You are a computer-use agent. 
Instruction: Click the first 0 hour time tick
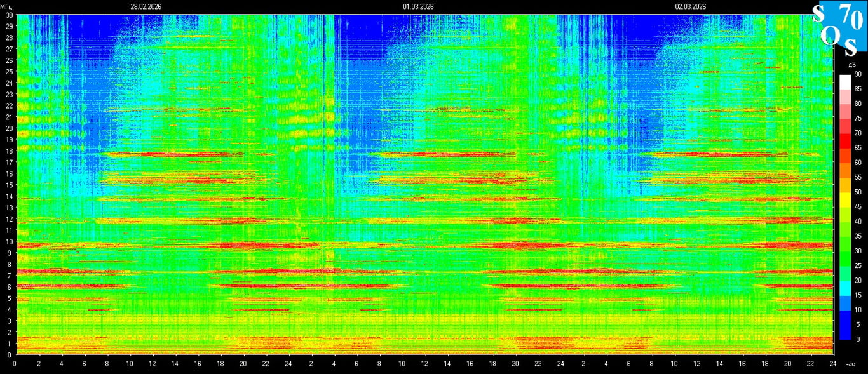15,364
